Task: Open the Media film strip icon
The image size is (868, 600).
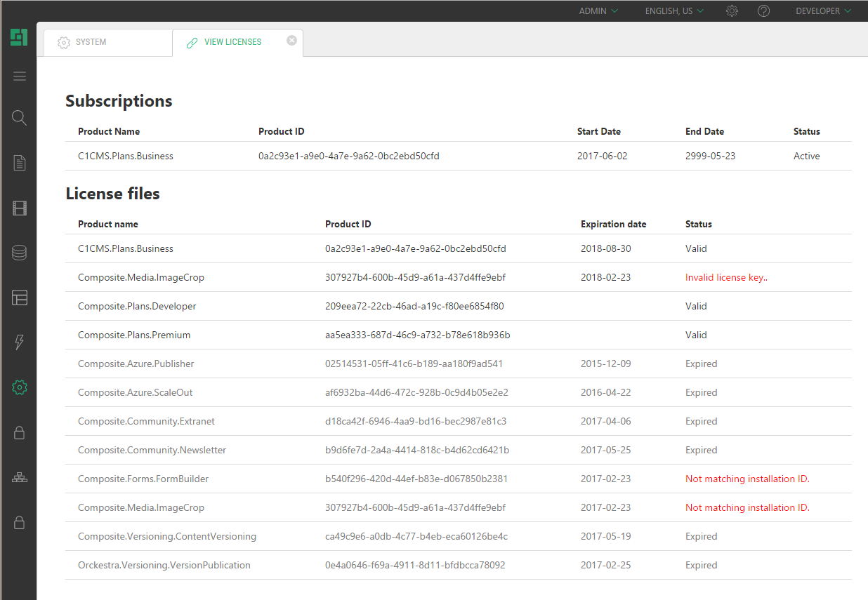Action: (20, 208)
